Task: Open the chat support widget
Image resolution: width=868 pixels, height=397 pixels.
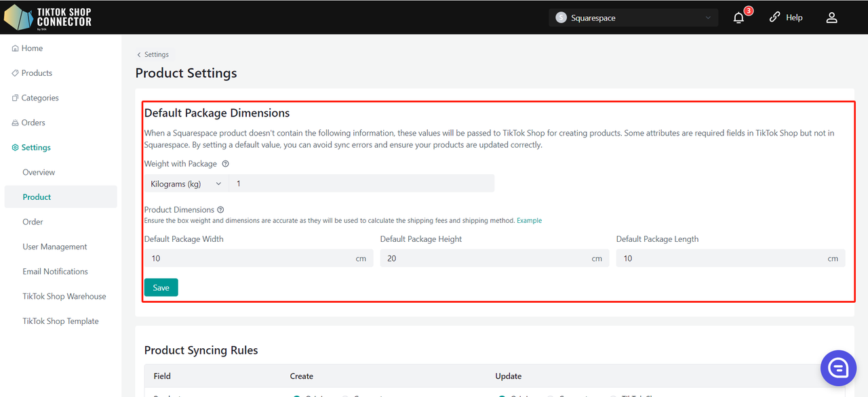Action: click(838, 368)
